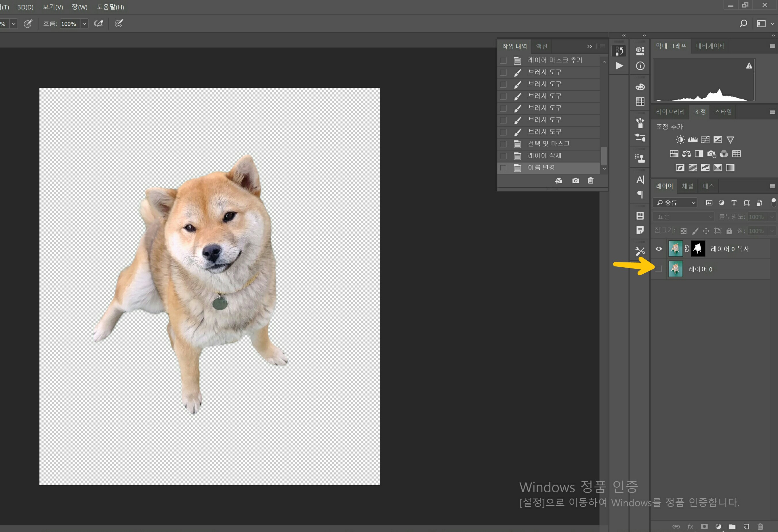The height and width of the screenshot is (532, 778).
Task: Open the flow percentage dropdown
Action: pos(84,24)
